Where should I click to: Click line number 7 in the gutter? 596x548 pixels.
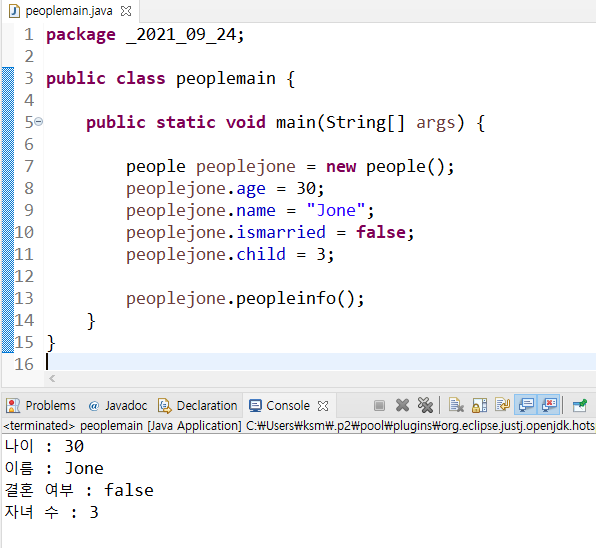coord(29,166)
